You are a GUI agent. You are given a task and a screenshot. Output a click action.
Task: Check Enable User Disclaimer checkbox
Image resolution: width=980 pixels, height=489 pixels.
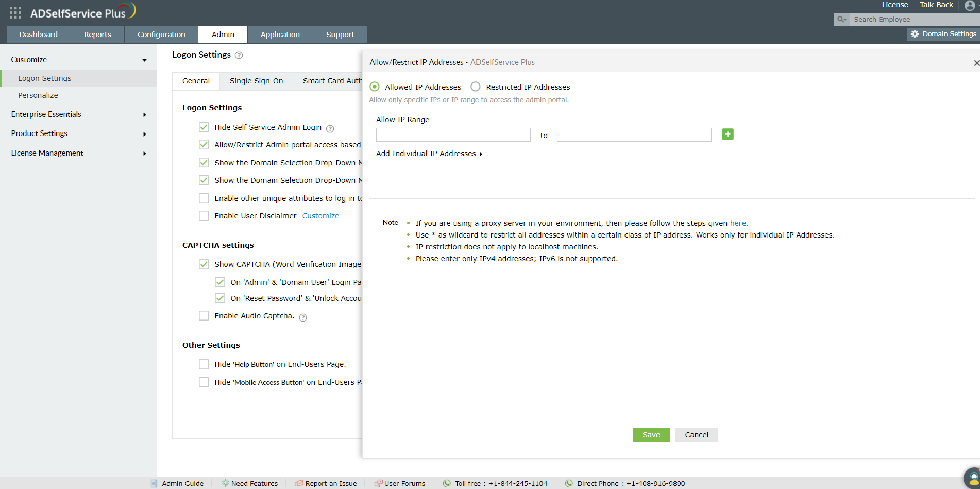[x=204, y=216]
